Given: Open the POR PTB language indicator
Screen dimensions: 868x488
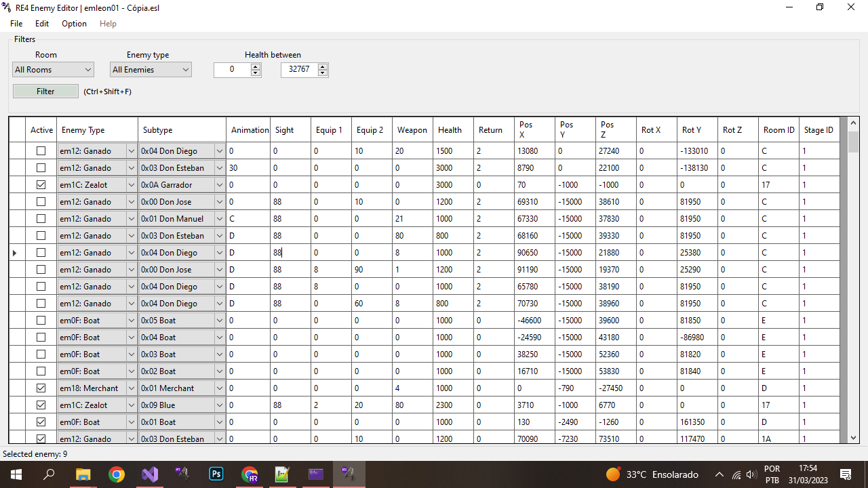Looking at the screenshot, I should (x=772, y=474).
